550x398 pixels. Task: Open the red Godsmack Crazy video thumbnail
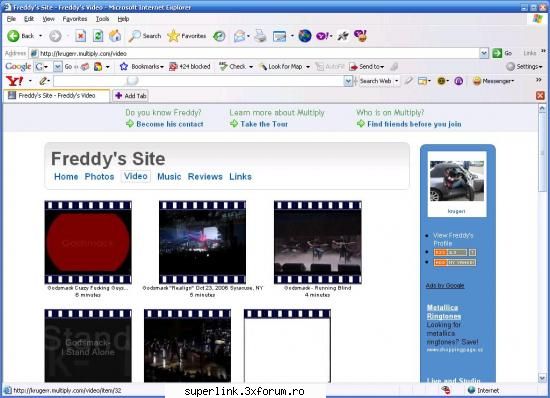tap(88, 242)
